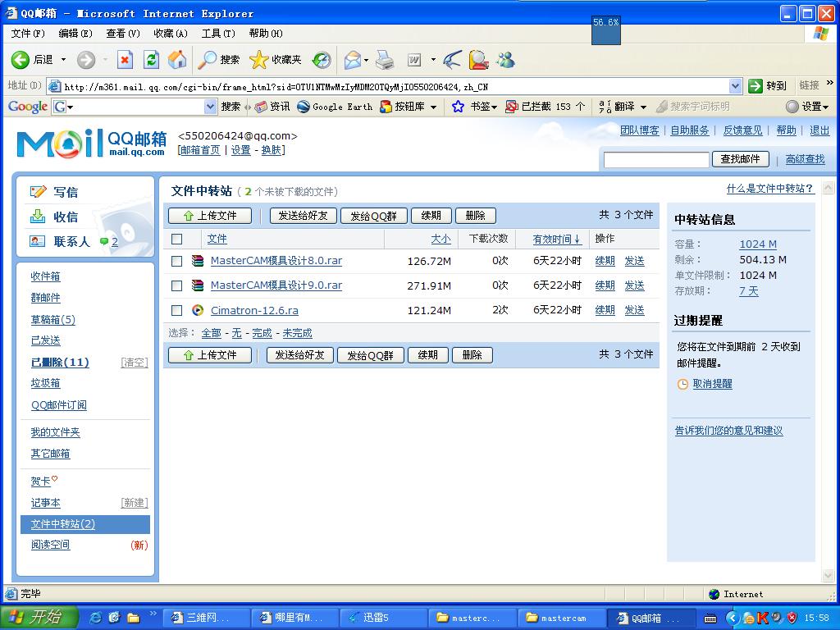The image size is (840, 630).
Task: Open the History clock icon
Action: (322, 59)
